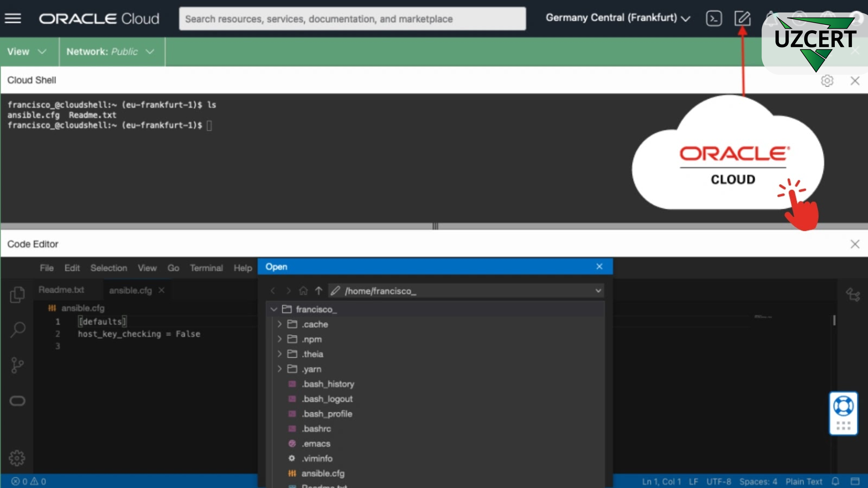
Task: Grab the splitter handle between Shell and Editor
Action: point(435,226)
